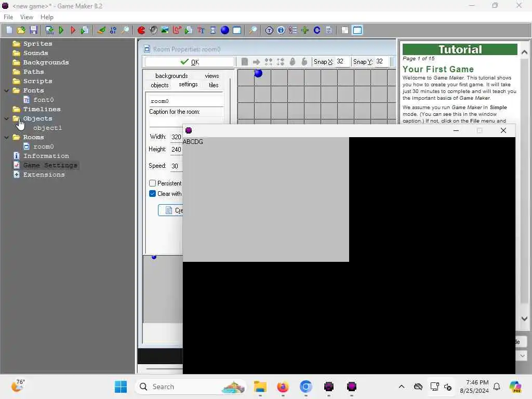Image resolution: width=532 pixels, height=399 pixels.
Task: Click OK in Room Properties
Action: [x=190, y=62]
